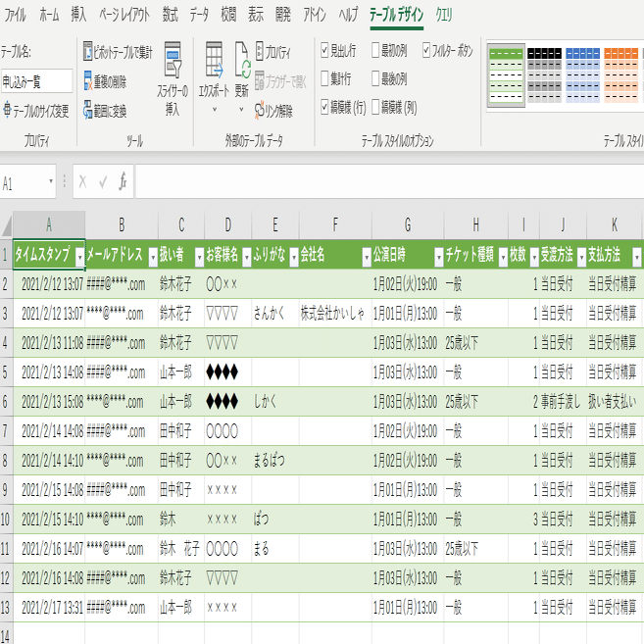Enable the Total Row checkbox (集計行)
The height and width of the screenshot is (644, 644).
(324, 78)
